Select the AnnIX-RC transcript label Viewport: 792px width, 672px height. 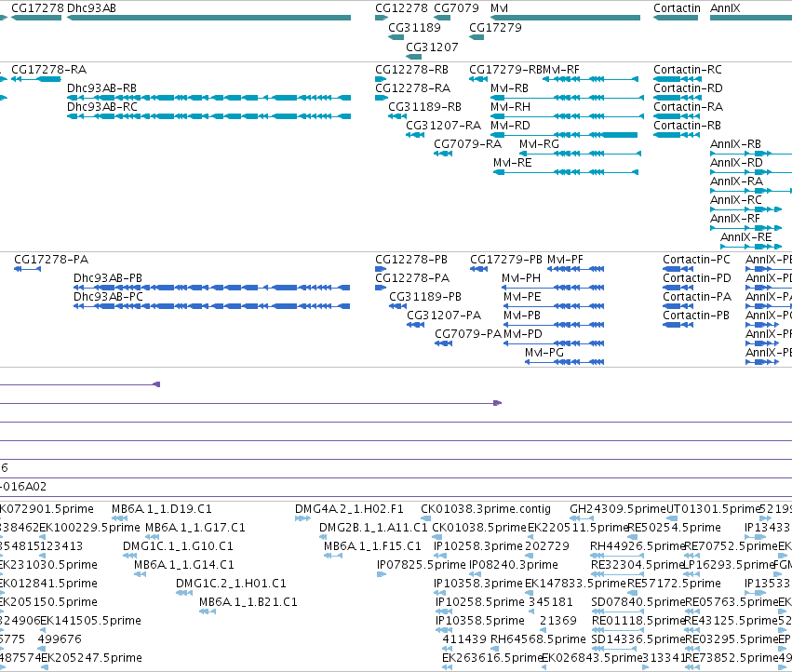point(736,200)
